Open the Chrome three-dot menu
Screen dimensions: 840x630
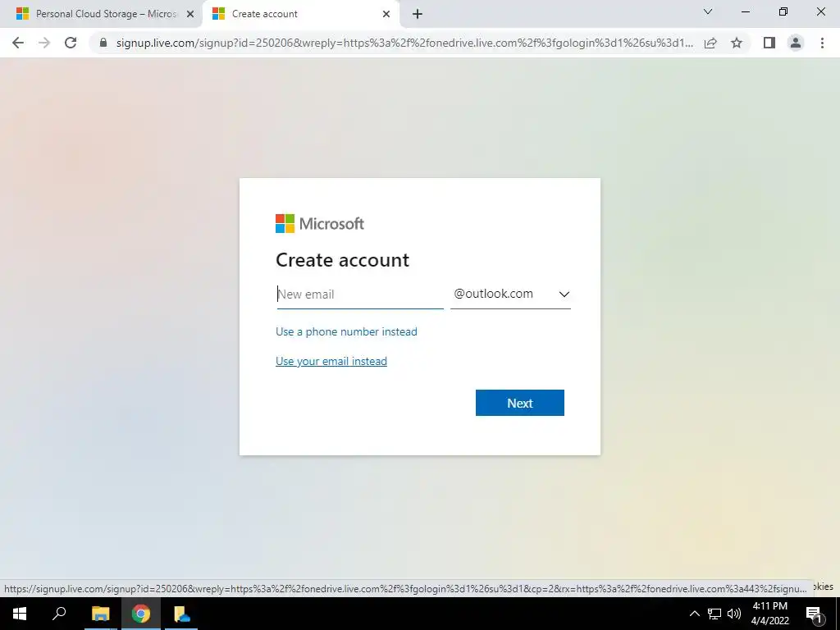point(822,43)
